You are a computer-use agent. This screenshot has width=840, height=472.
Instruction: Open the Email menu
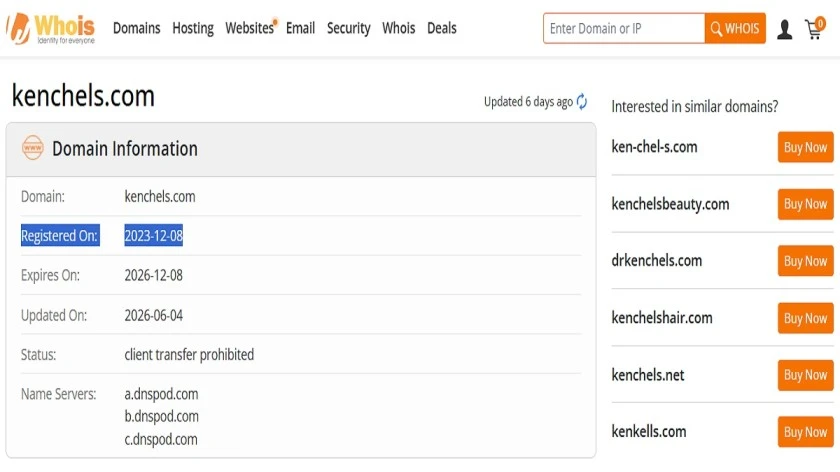point(301,28)
